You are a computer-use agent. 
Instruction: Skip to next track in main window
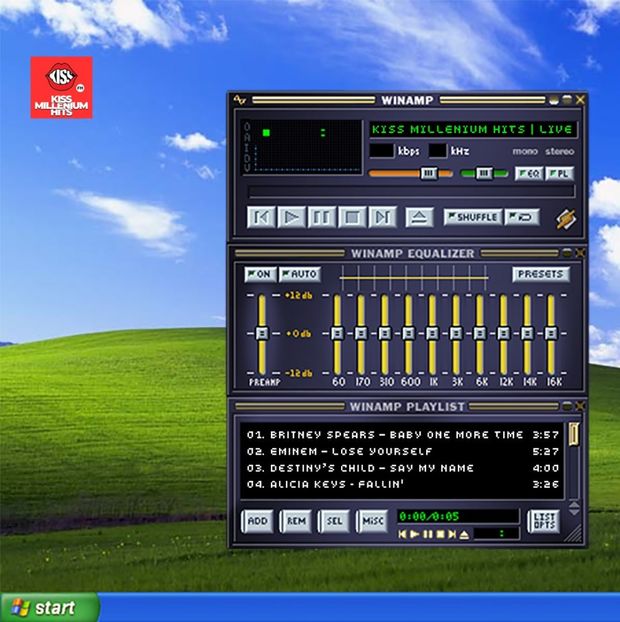[x=382, y=217]
